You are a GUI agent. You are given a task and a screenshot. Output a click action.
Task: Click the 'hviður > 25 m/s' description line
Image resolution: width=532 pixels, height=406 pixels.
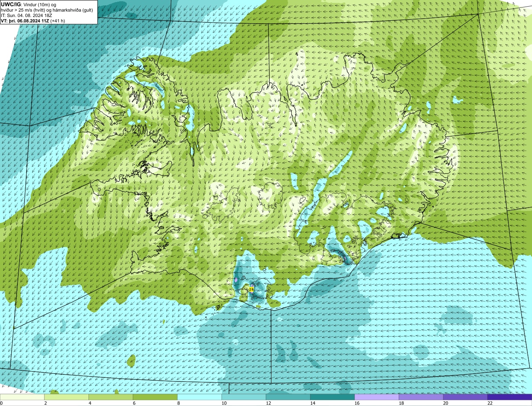pyautogui.click(x=47, y=10)
